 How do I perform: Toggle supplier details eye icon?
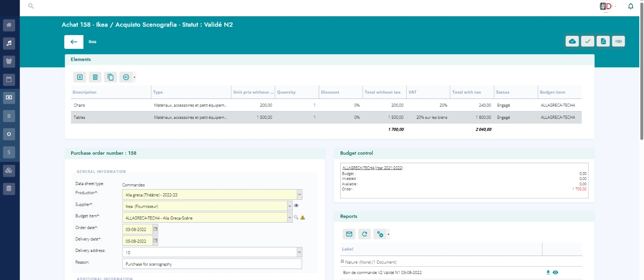(296, 206)
